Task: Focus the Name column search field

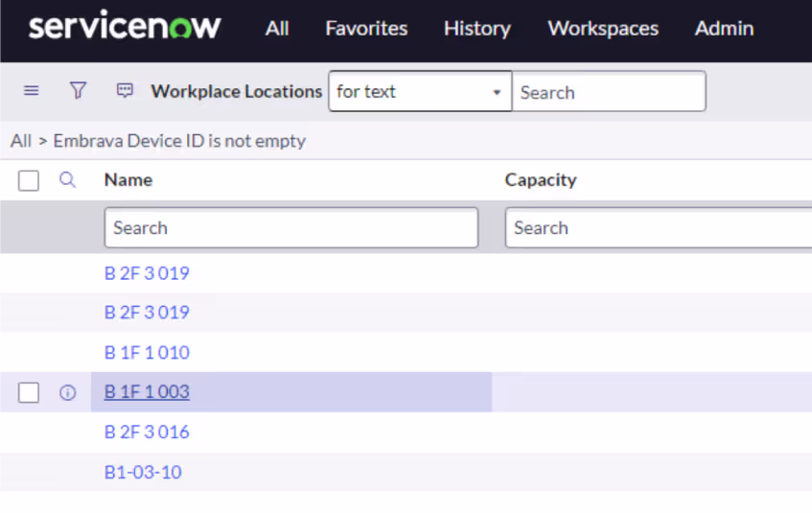Action: tap(291, 228)
